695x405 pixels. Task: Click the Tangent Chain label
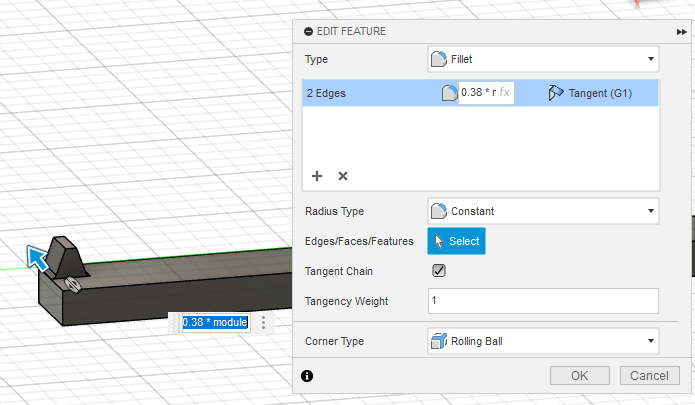point(339,271)
